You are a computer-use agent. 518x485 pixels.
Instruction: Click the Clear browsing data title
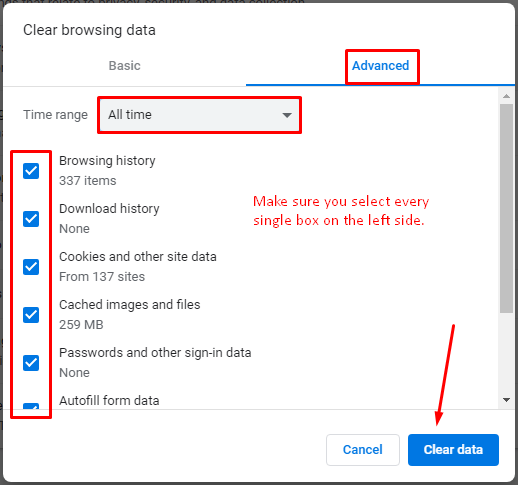pyautogui.click(x=89, y=30)
